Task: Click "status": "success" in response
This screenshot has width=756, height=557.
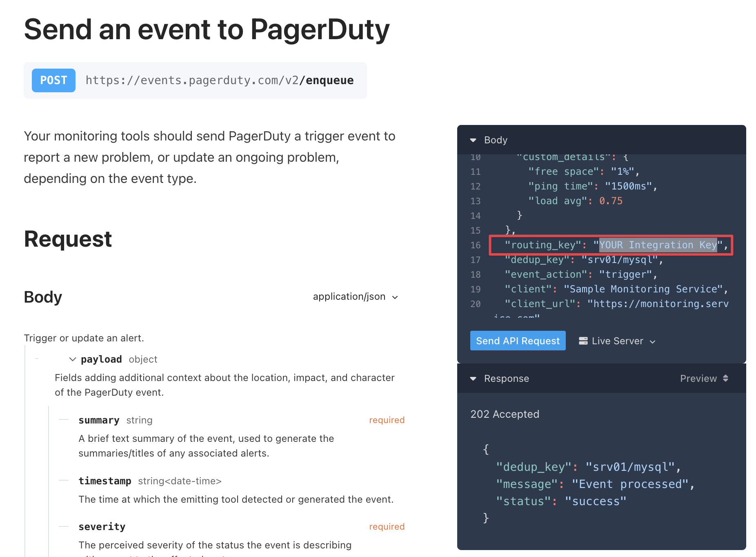Action: pyautogui.click(x=561, y=501)
